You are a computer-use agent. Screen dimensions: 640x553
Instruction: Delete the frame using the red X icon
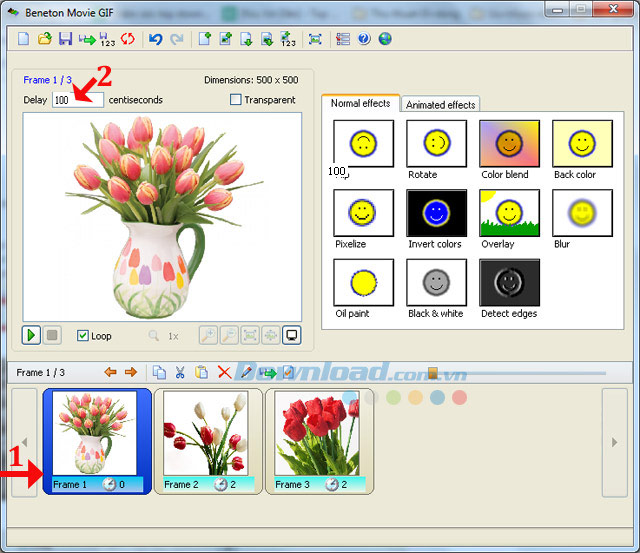224,373
